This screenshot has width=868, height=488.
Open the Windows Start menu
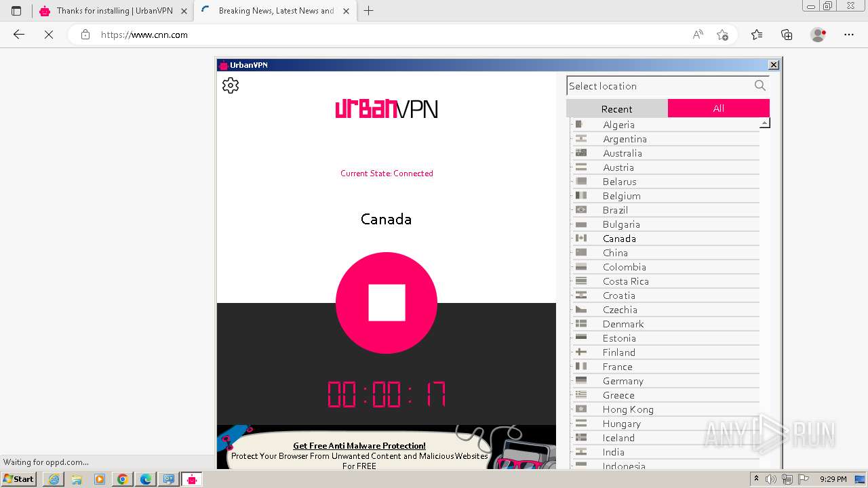(19, 479)
